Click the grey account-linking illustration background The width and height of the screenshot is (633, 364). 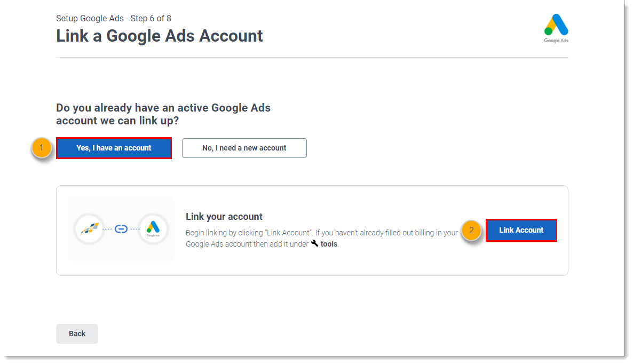tap(121, 251)
